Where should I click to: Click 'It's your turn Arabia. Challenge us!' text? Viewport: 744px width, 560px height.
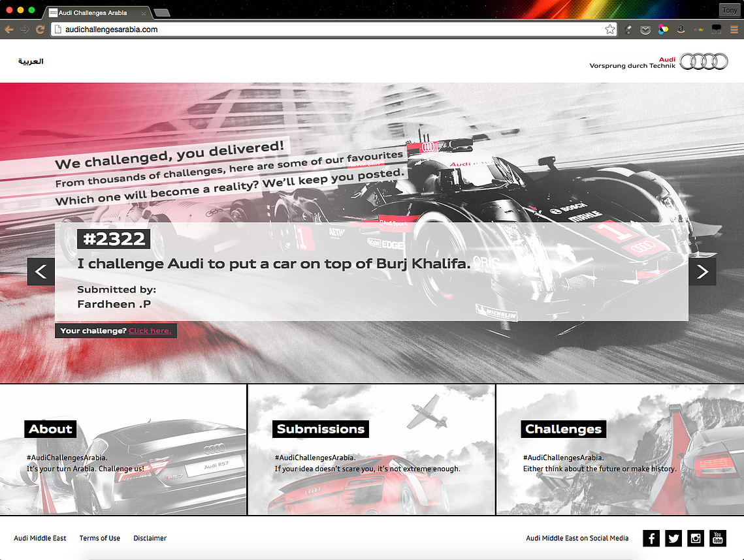click(x=86, y=469)
